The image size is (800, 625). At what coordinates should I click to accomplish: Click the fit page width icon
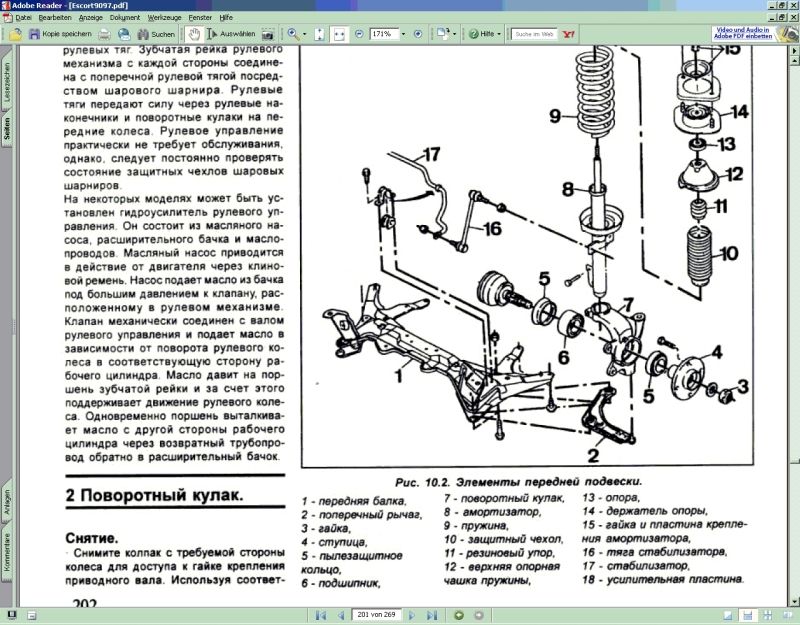click(339, 34)
